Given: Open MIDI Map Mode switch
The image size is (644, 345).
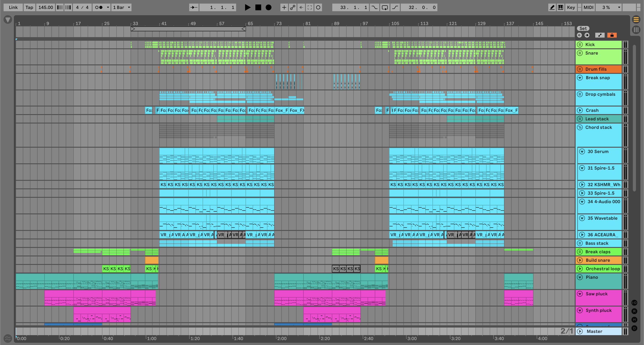Looking at the screenshot, I should pos(588,7).
